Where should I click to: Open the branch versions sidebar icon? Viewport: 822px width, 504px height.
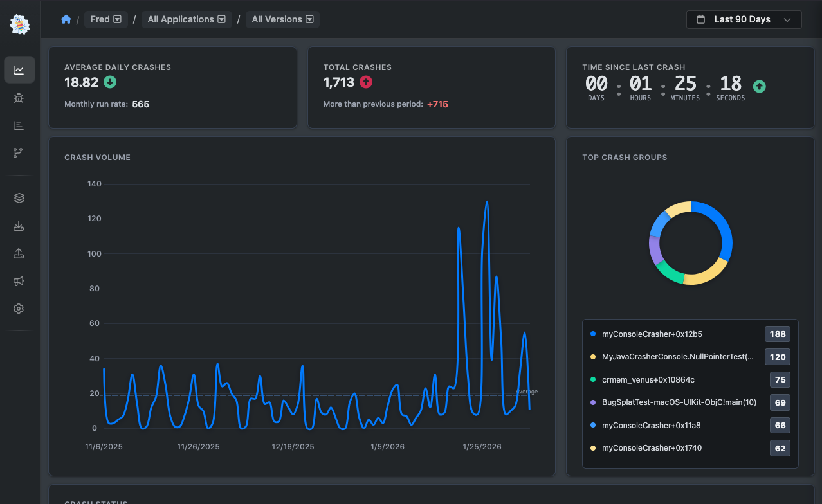[x=19, y=152]
